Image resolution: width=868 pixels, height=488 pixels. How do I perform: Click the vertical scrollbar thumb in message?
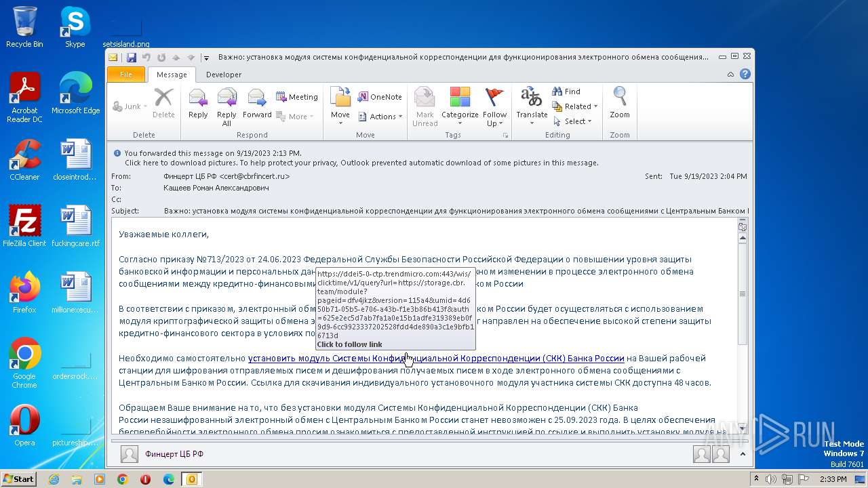[743, 293]
